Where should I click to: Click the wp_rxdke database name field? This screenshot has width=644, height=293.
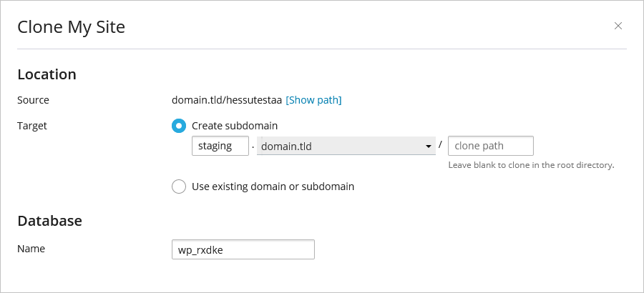coord(243,249)
